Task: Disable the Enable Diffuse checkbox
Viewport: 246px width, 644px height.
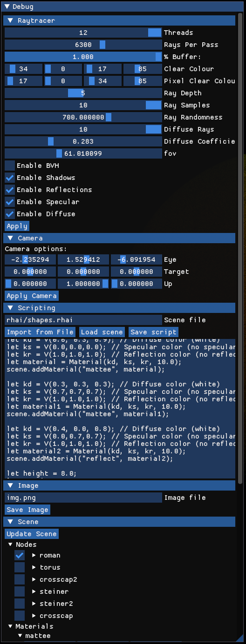Action: [x=10, y=214]
